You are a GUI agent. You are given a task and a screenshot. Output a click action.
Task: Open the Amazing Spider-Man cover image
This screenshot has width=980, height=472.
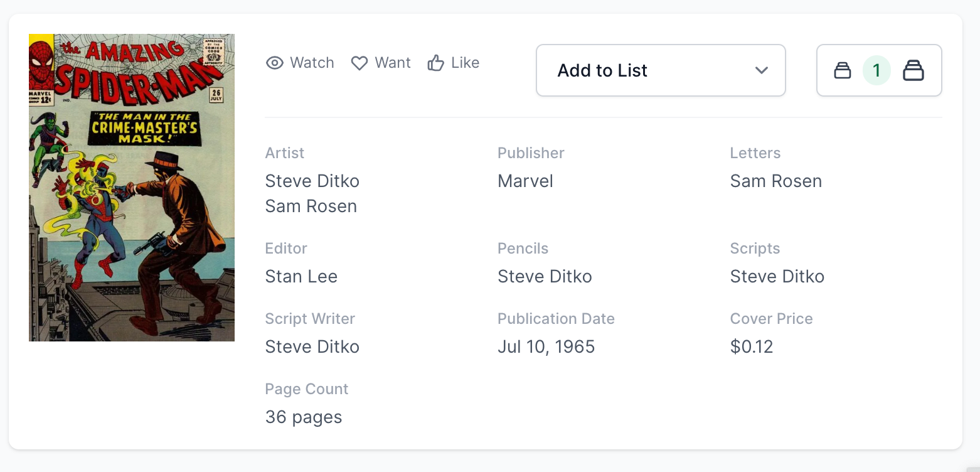point(132,188)
